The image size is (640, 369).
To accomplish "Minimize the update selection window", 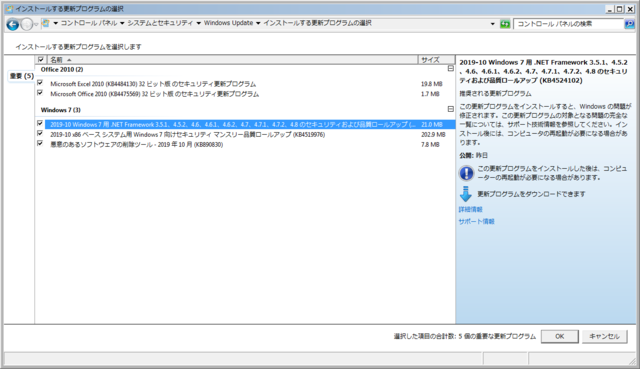I will coord(610,9).
